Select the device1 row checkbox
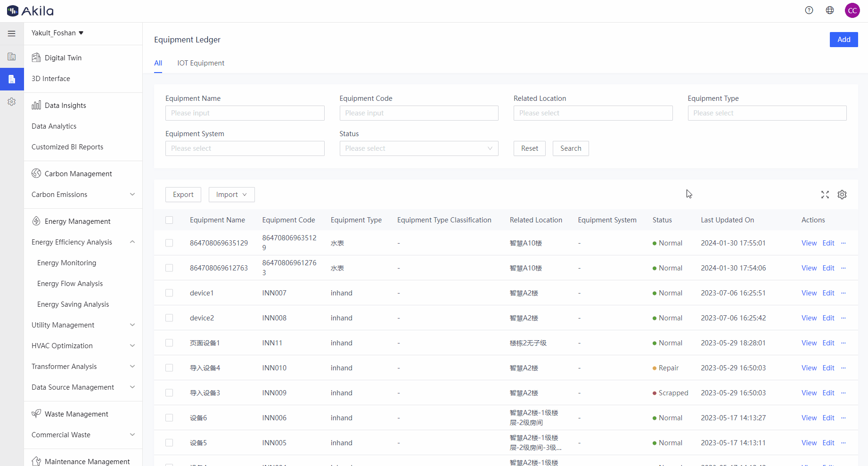The image size is (868, 466). [169, 293]
